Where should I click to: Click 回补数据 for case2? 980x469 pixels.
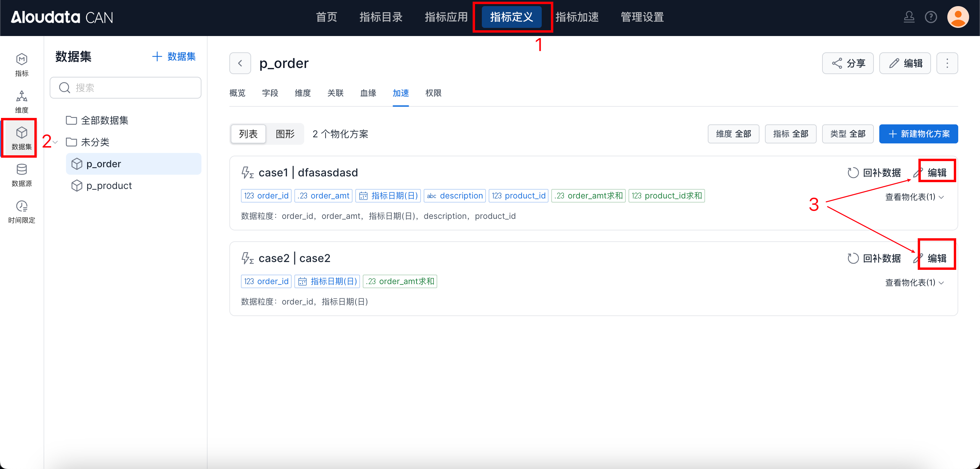(x=874, y=258)
